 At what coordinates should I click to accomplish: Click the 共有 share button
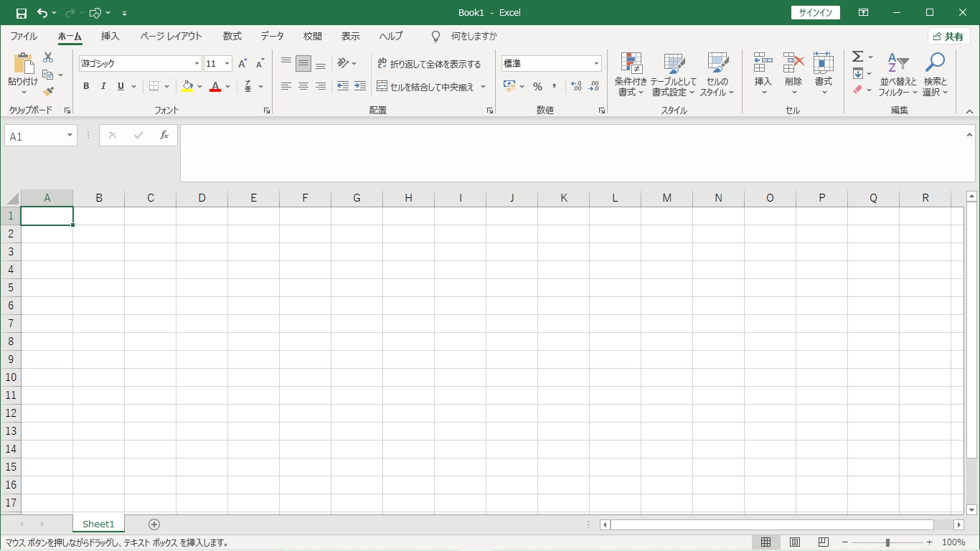pos(948,37)
